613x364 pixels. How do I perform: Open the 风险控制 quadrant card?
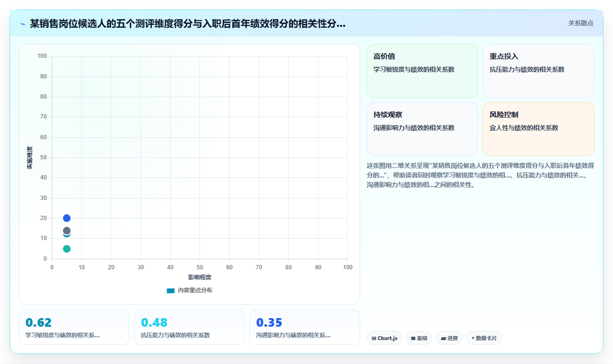coord(538,129)
